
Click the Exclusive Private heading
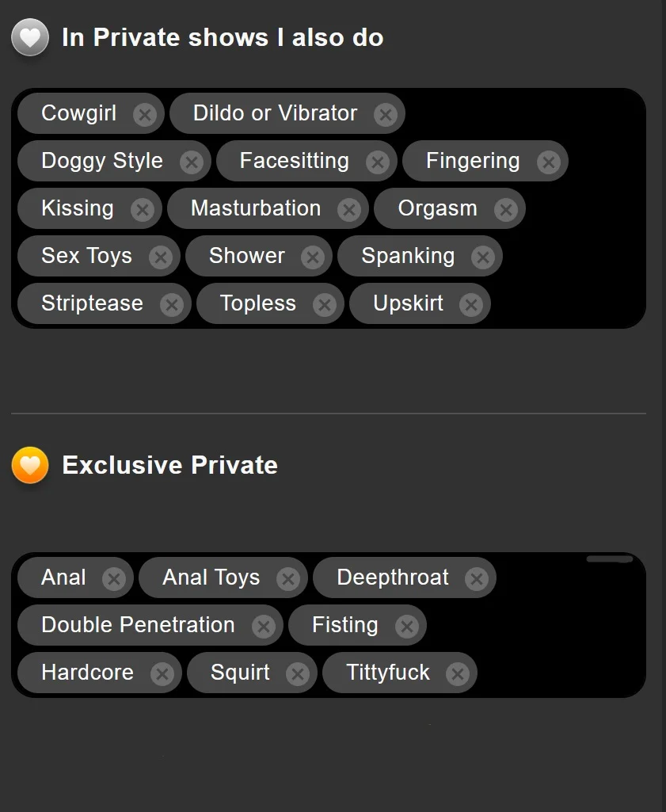(169, 465)
